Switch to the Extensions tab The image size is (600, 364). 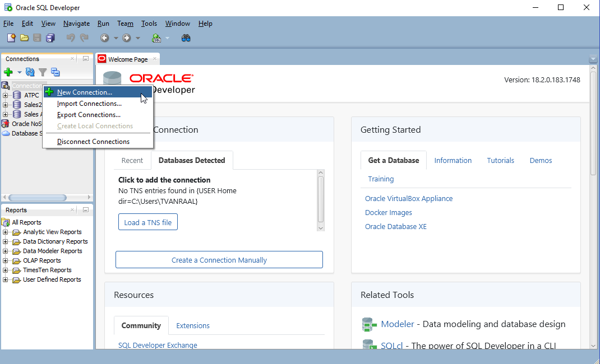click(x=193, y=325)
